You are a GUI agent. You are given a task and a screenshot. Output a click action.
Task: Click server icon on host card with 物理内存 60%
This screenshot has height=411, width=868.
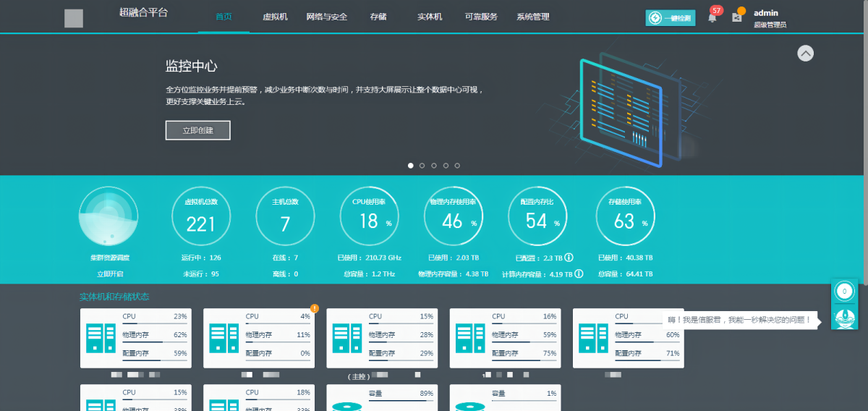(x=593, y=338)
